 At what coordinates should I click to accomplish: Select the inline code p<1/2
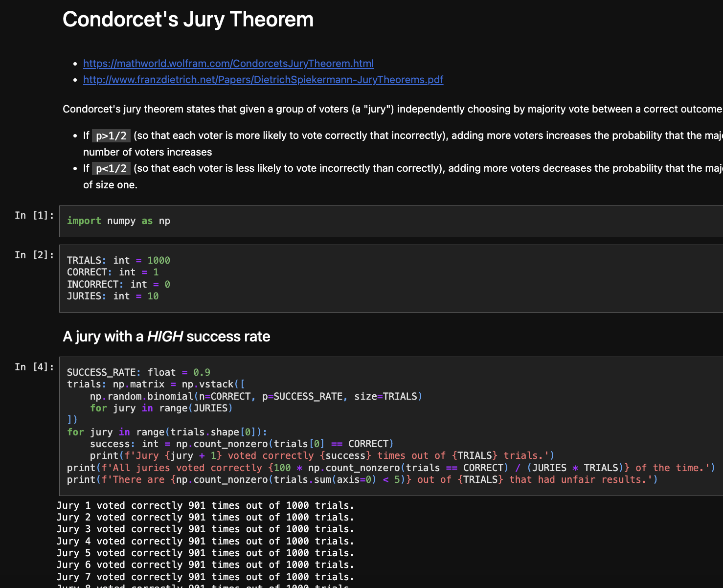(111, 168)
